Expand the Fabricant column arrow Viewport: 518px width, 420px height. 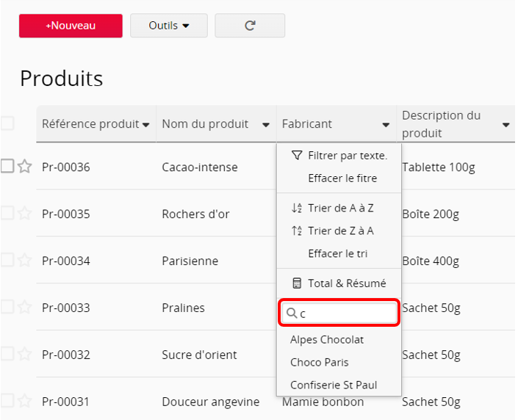386,125
